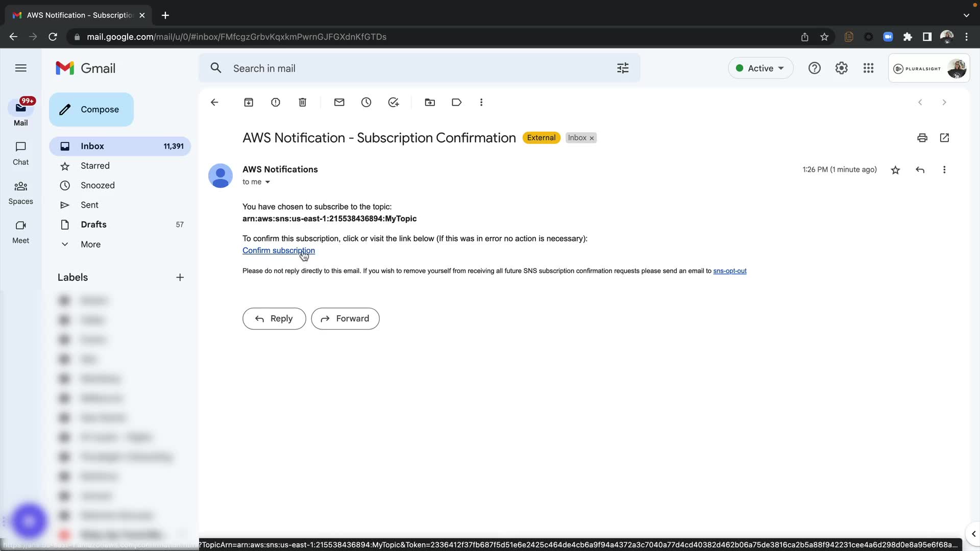Switch to Chat in left rail
Screen dimensions: 980x551
click(x=20, y=153)
